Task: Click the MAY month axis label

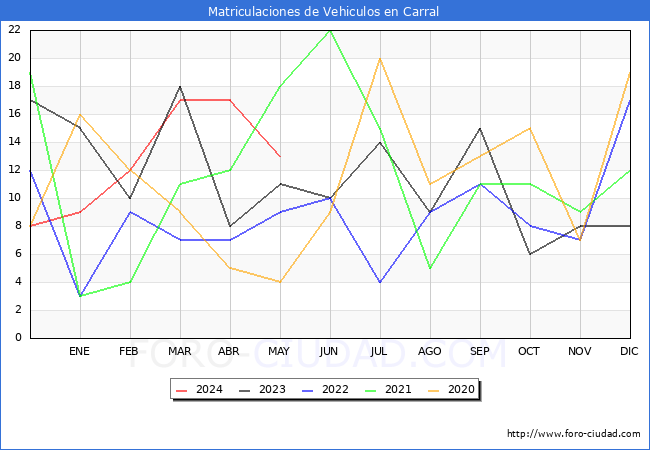Action: (x=279, y=351)
